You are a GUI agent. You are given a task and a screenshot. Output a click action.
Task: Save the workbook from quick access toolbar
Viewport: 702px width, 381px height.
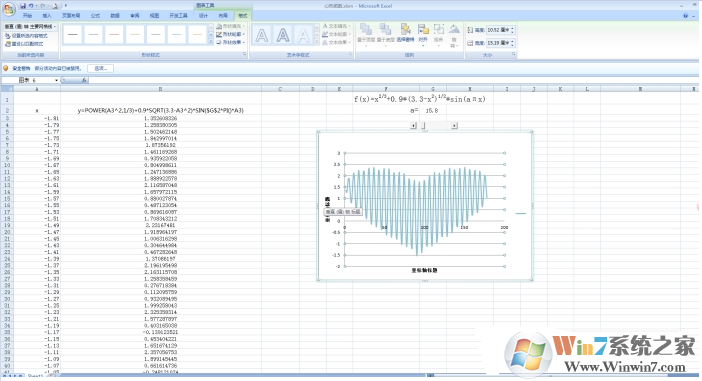click(x=23, y=6)
